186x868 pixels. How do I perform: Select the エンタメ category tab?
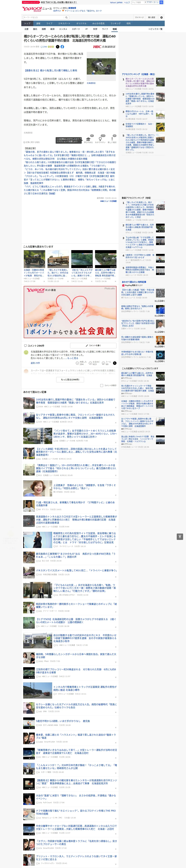tap(63, 29)
